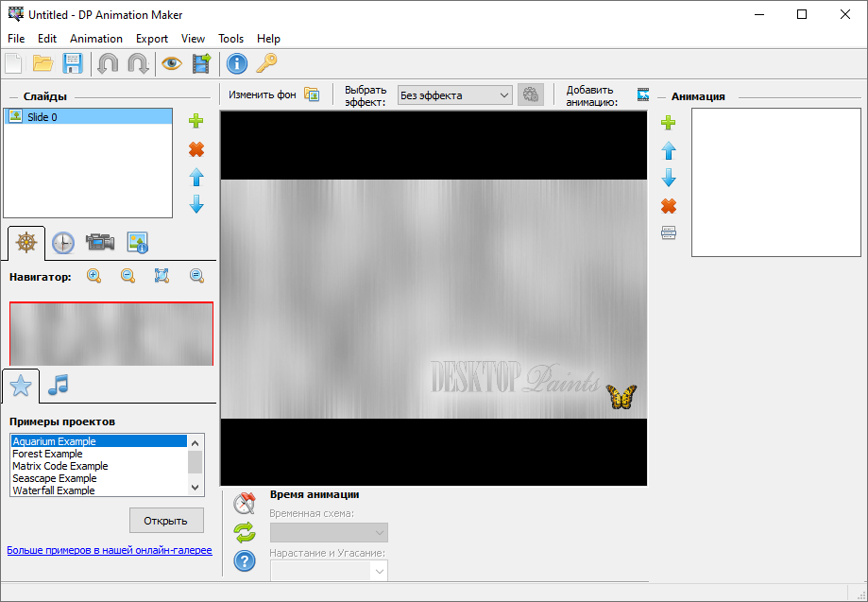
Task: Click the license key toolbar icon
Action: (267, 63)
